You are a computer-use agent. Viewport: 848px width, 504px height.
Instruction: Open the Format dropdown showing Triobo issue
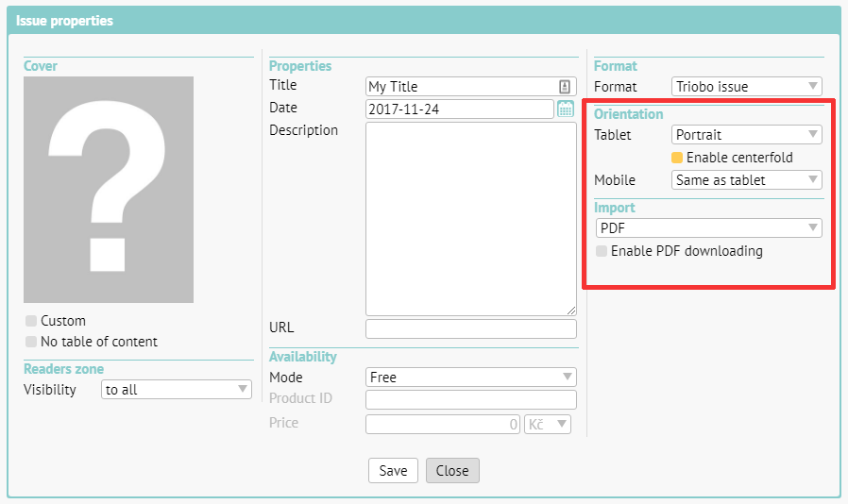click(746, 87)
